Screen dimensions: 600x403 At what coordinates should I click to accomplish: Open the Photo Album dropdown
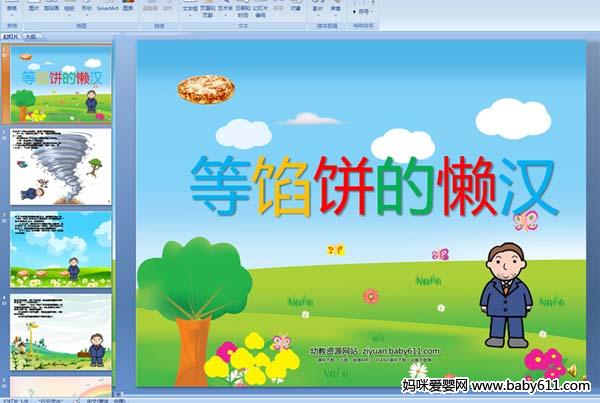(x=69, y=8)
